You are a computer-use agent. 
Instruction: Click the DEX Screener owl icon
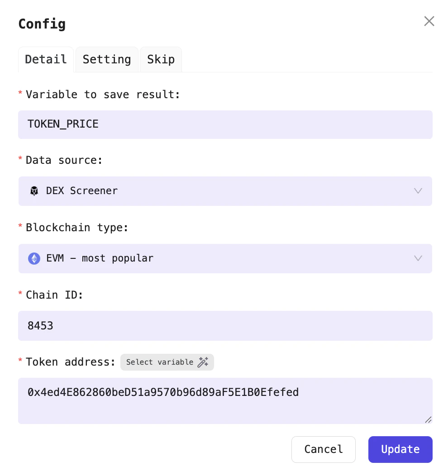click(34, 191)
